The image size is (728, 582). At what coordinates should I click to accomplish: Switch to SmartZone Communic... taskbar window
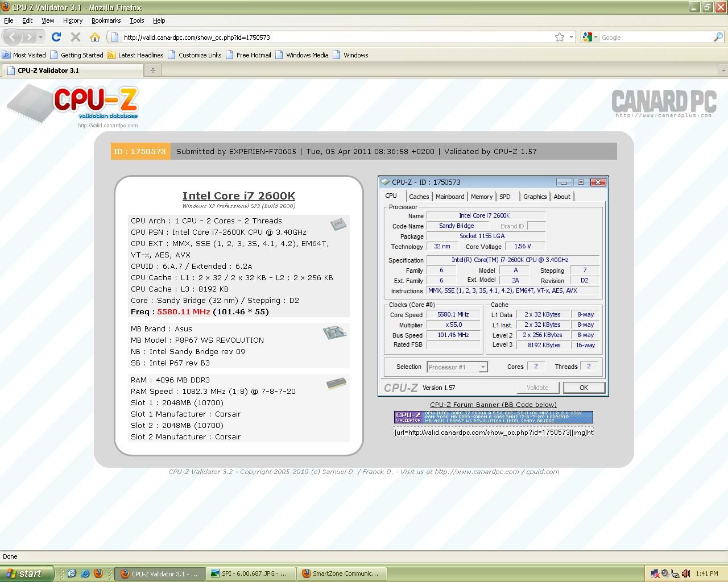pyautogui.click(x=341, y=574)
